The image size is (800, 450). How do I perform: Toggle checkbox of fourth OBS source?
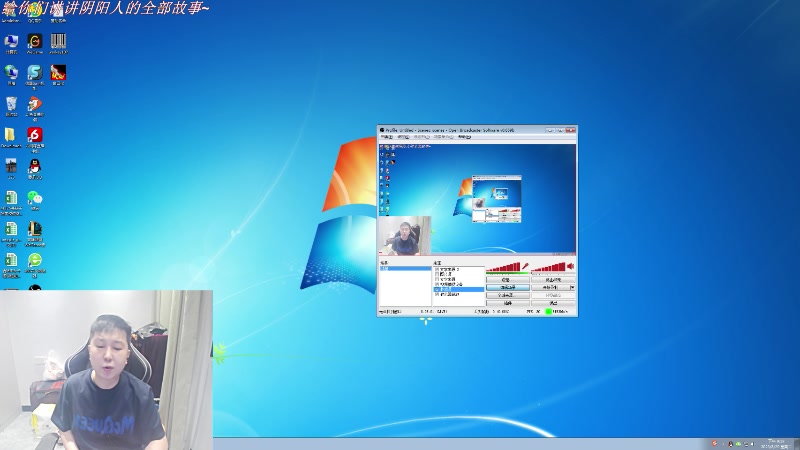tap(437, 284)
